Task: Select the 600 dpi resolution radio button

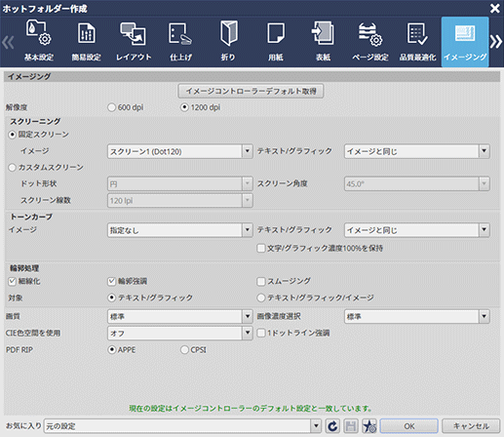Action: [112, 107]
